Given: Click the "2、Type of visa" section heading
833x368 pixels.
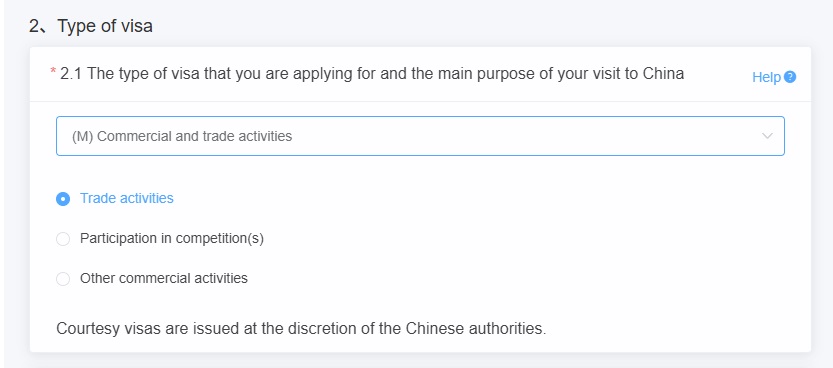Looking at the screenshot, I should click(x=91, y=25).
